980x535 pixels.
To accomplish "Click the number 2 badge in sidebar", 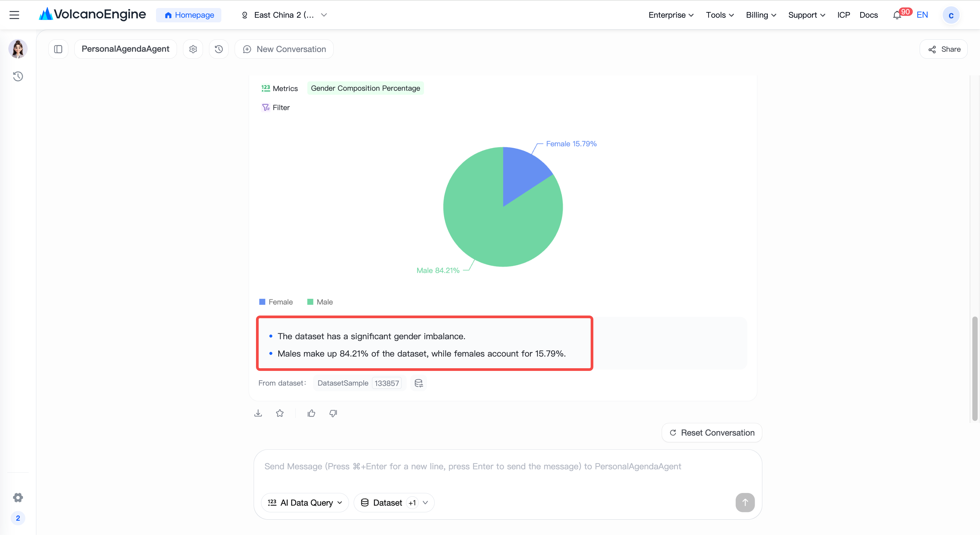I will coord(18,518).
